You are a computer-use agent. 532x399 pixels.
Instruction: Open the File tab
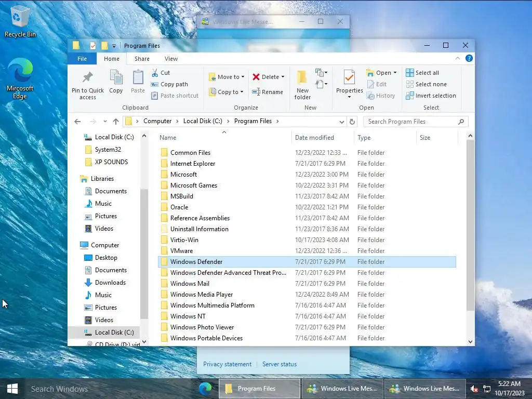coord(82,59)
